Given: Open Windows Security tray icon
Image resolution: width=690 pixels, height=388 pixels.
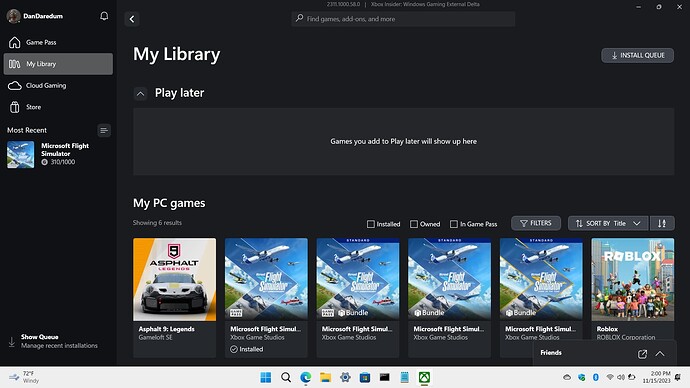Looking at the screenshot, I should (582, 377).
